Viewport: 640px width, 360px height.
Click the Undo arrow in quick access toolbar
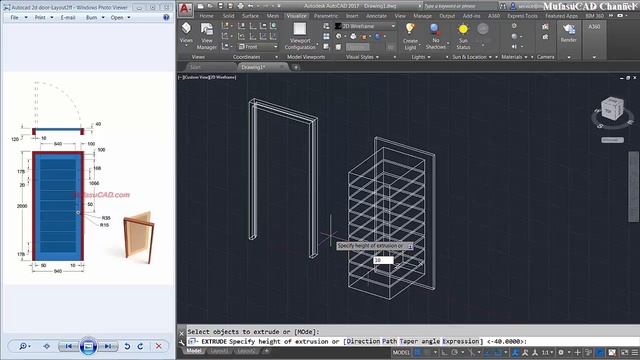pos(250,6)
